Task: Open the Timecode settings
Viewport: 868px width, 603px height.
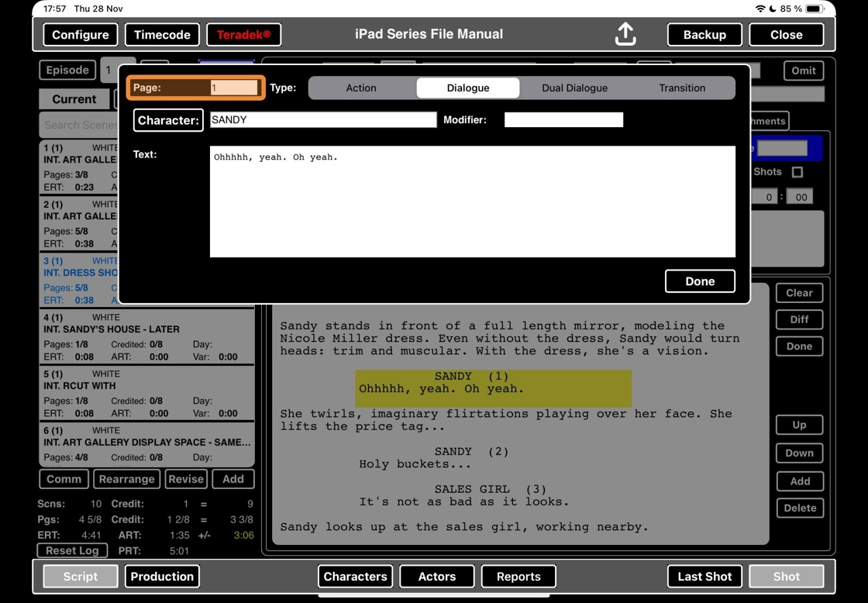Action: point(162,34)
